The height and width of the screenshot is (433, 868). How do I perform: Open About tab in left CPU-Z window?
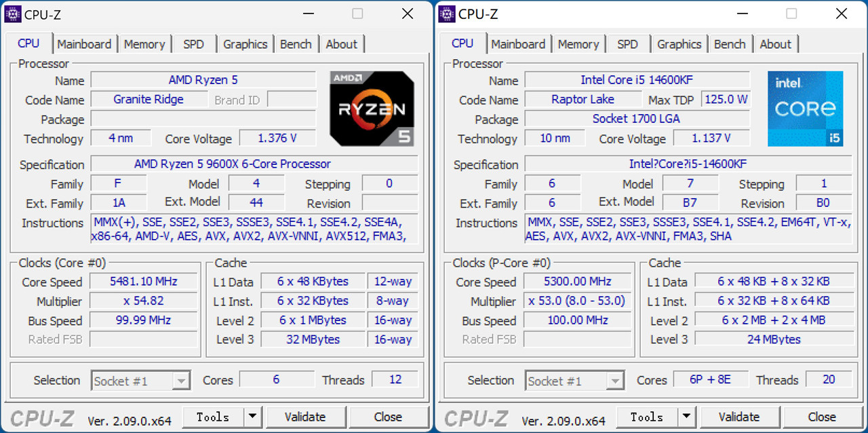342,44
